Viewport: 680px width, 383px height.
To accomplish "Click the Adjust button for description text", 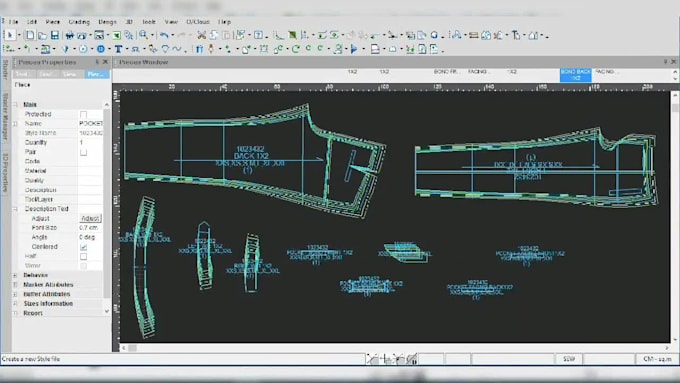I will point(90,219).
